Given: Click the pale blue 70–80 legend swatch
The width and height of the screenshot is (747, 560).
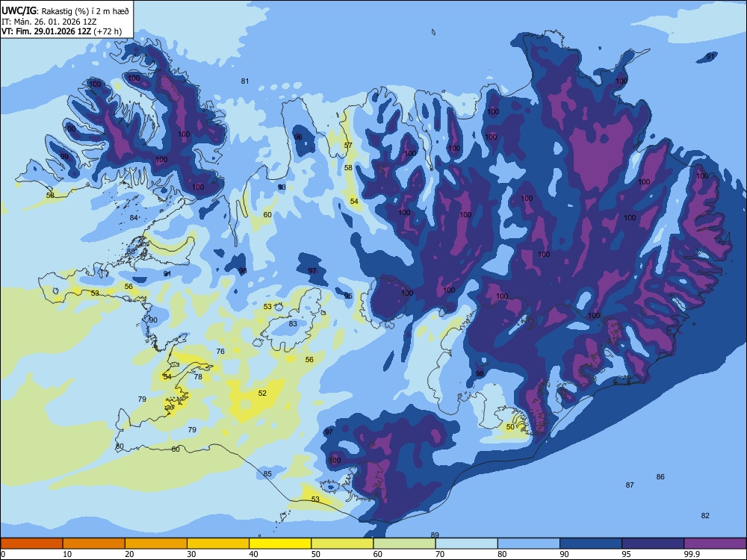Looking at the screenshot, I should [x=466, y=544].
